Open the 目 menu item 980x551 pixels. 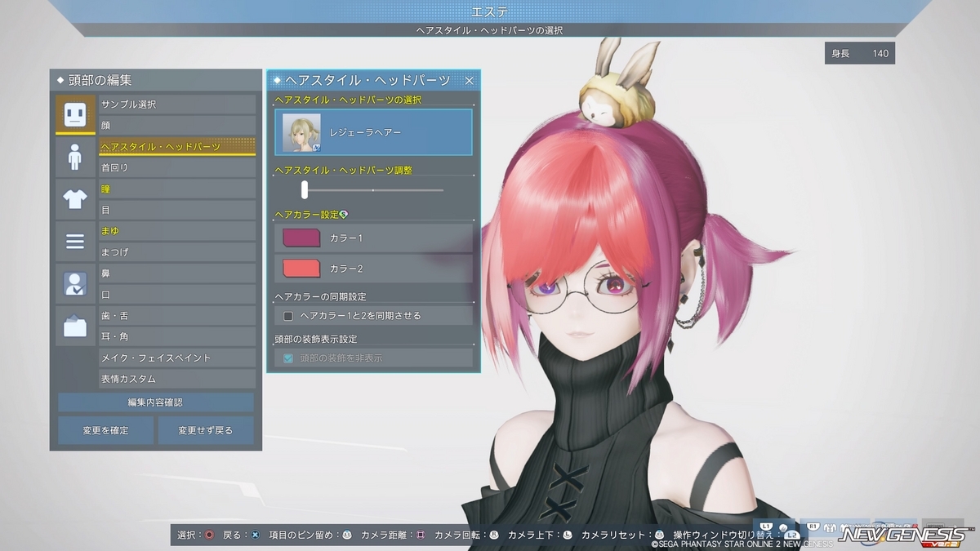(x=177, y=210)
